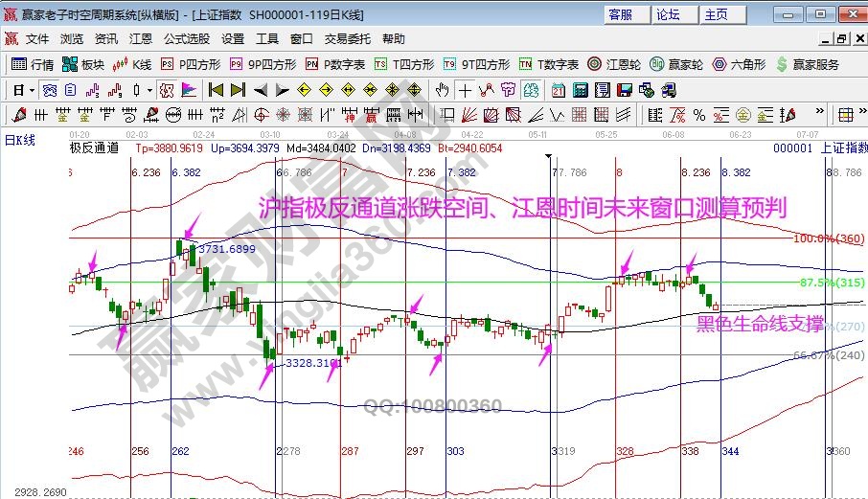This screenshot has width=868, height=499.
Task: Click the 3731.6899 high price label
Action: (227, 248)
